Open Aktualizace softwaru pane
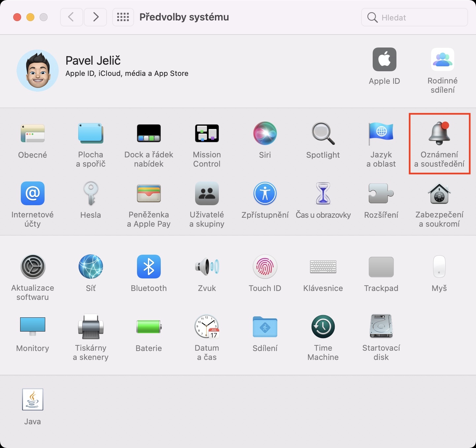Screen dimensions: 476x448 pyautogui.click(x=33, y=267)
